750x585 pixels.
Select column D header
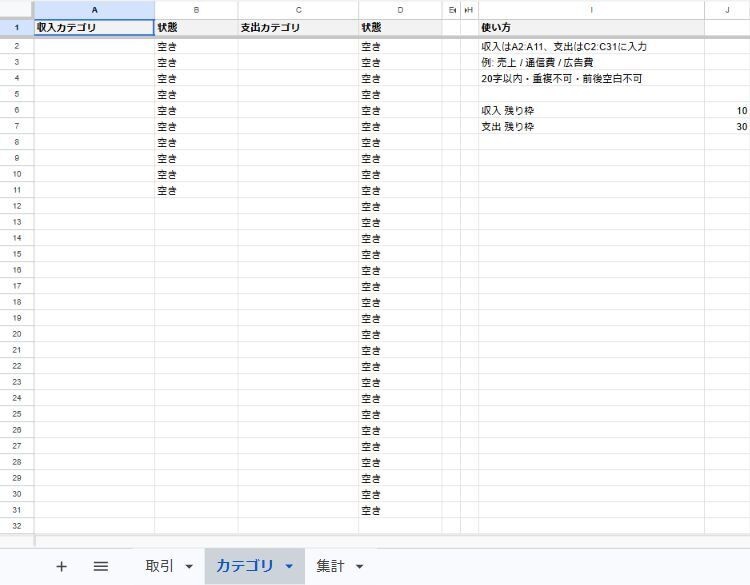400,10
